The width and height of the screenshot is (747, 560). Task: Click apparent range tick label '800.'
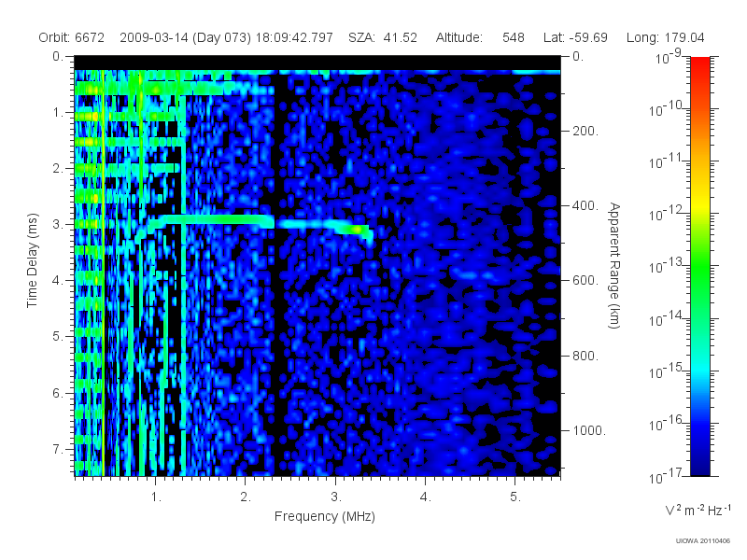[585, 356]
